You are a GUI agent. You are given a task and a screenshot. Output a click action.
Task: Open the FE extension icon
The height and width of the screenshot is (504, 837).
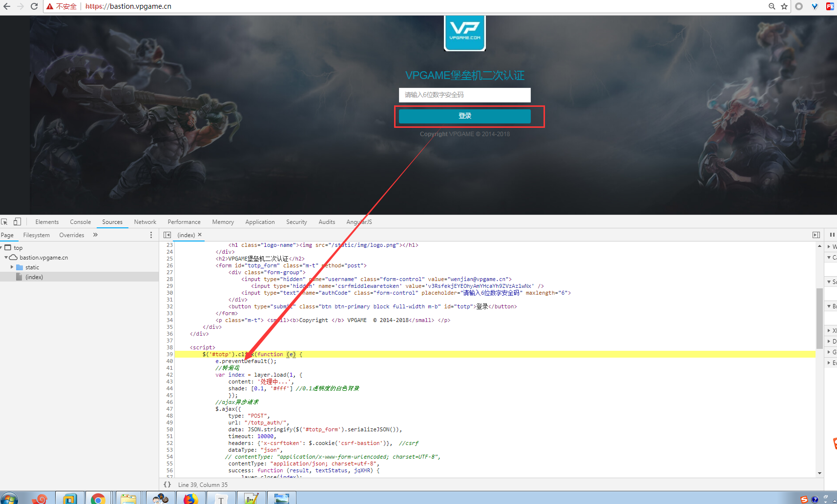coord(830,6)
